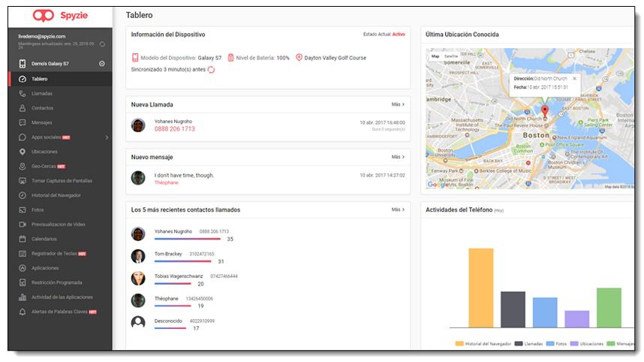
Task: Expand the Apps sociales submenu chevron
Action: [107, 137]
